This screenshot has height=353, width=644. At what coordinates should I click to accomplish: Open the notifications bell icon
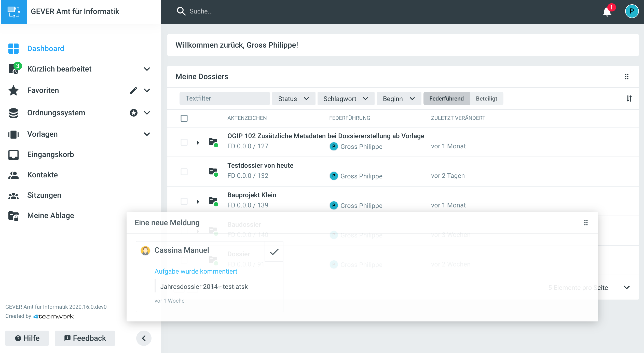coord(607,11)
